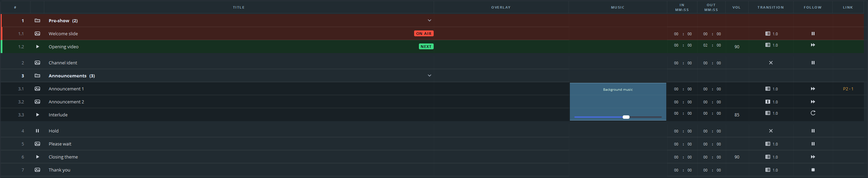
Task: Click the Pre-show (2) group title
Action: point(63,21)
